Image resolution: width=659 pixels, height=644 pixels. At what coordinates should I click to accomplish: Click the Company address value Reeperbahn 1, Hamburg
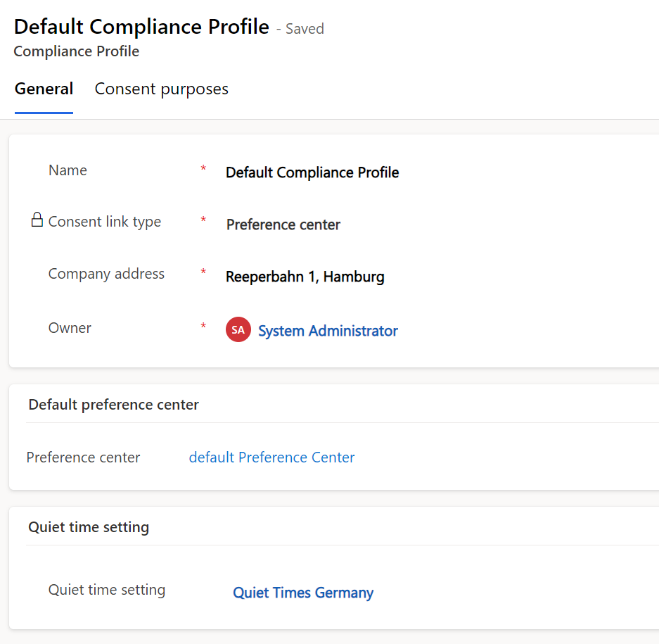(305, 277)
